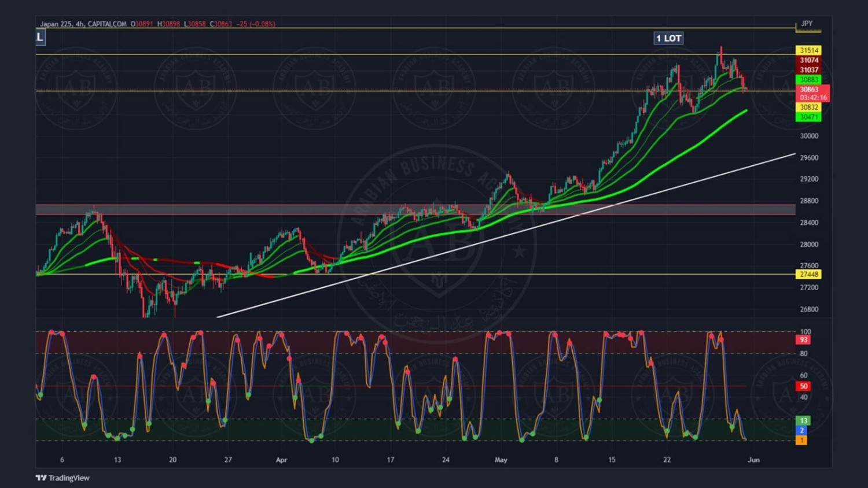Click the oscillator scale value 100
This screenshot has width=868, height=488.
click(x=805, y=332)
